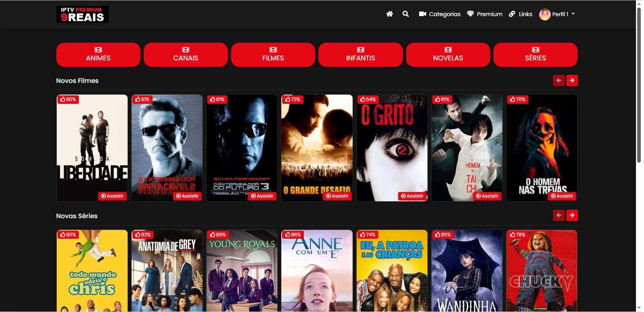644x312 pixels.
Task: Open the SÉRIES category
Action: point(535,55)
